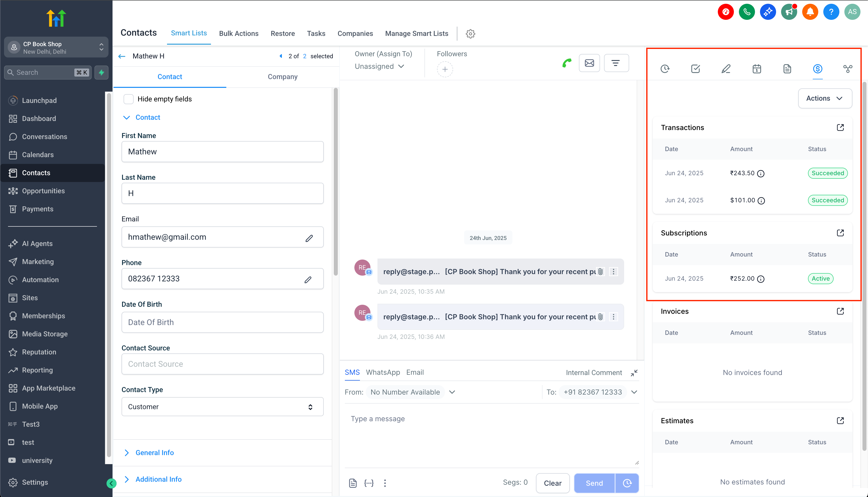Collapse the sidebar with green arrow toggle
The width and height of the screenshot is (868, 497).
tap(111, 483)
